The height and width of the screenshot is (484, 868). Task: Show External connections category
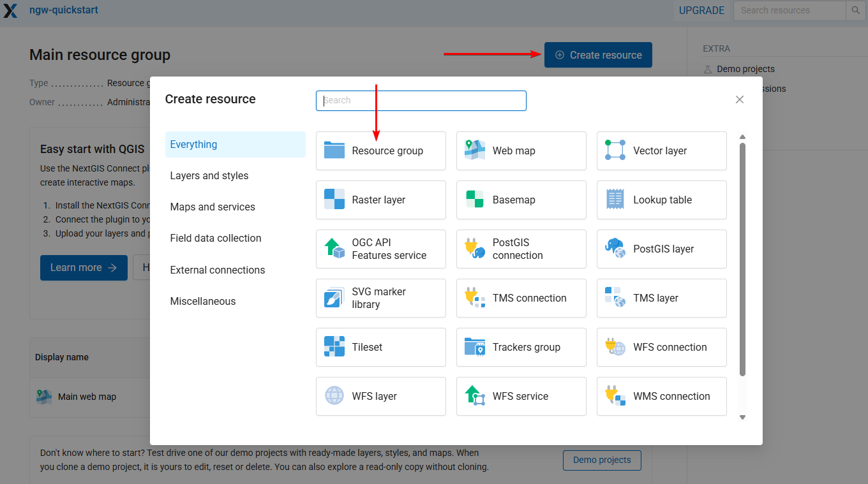(x=218, y=270)
